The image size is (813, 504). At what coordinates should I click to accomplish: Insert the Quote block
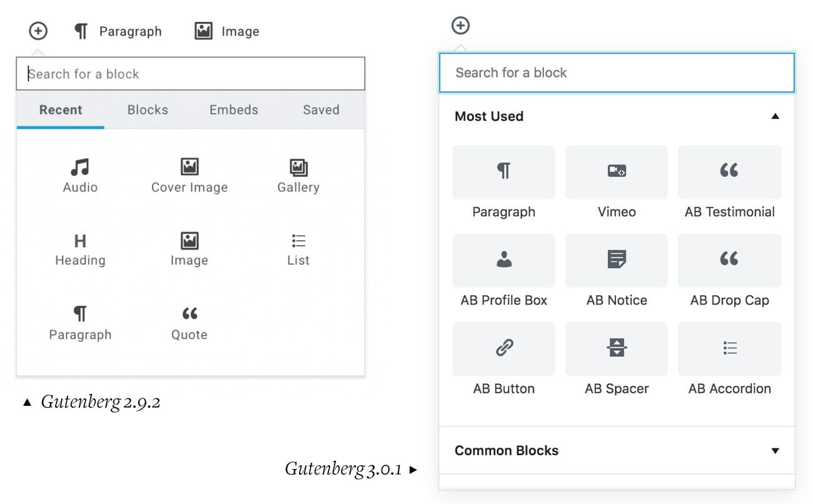(189, 323)
